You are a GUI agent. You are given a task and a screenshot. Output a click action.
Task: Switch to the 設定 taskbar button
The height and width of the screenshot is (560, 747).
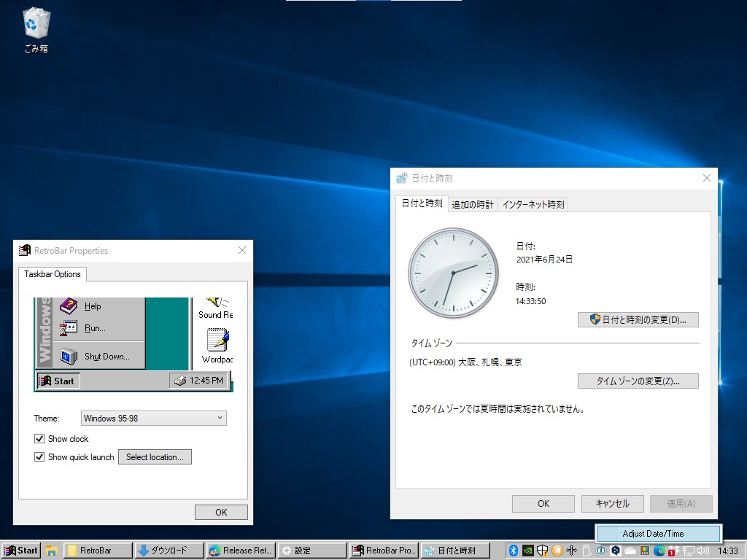(312, 551)
